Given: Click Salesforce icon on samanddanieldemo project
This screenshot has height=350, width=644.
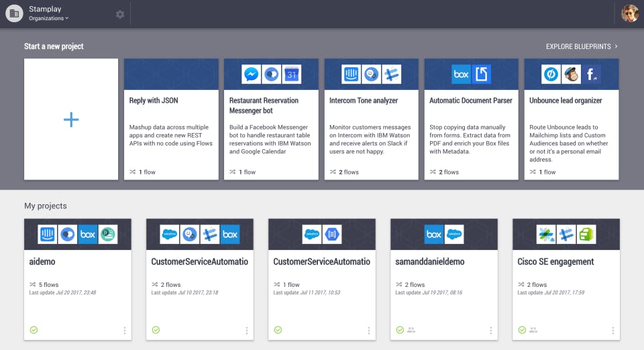Looking at the screenshot, I should (x=454, y=234).
